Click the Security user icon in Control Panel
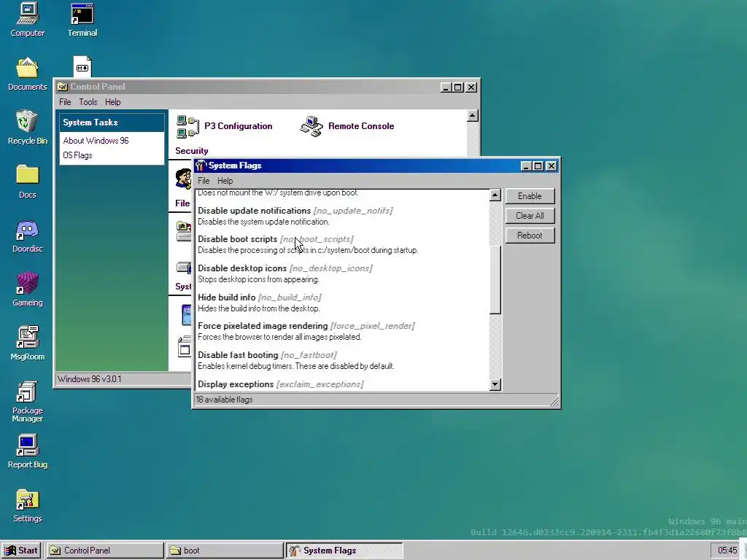 183,179
